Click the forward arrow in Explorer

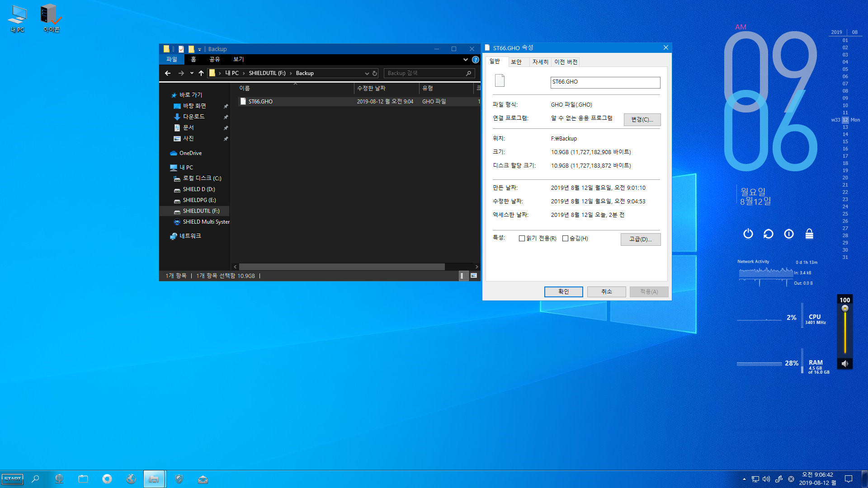click(181, 73)
